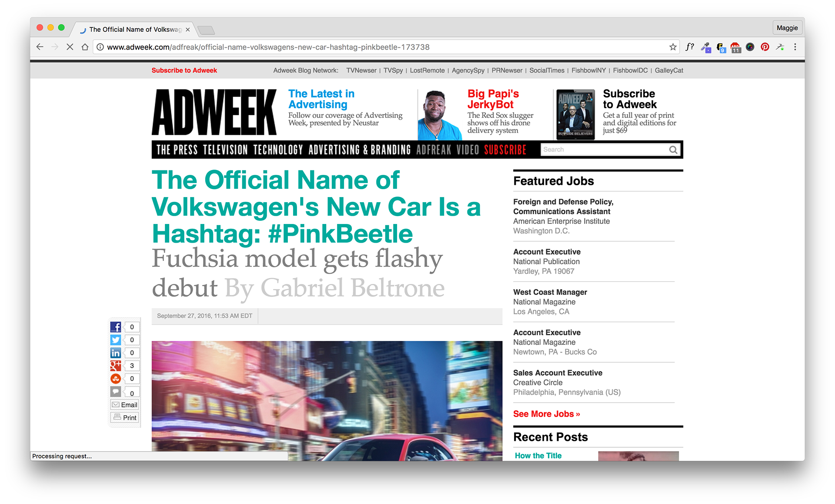
Task: Click the Maggie profile button
Action: click(x=787, y=28)
